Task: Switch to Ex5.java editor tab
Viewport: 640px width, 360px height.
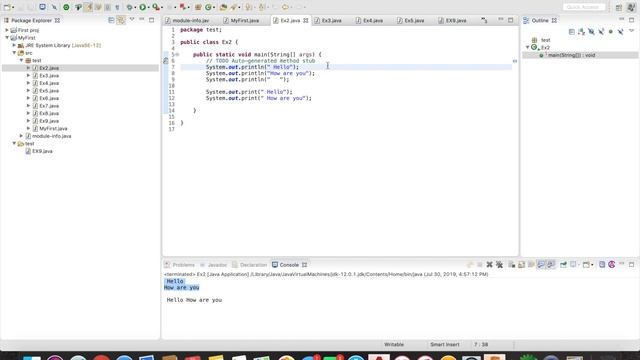Action: [410, 20]
